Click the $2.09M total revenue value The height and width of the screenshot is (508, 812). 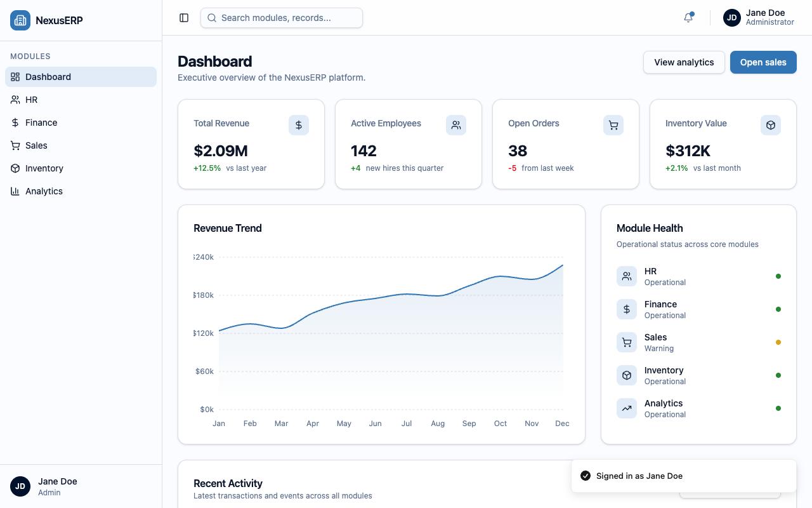(221, 151)
